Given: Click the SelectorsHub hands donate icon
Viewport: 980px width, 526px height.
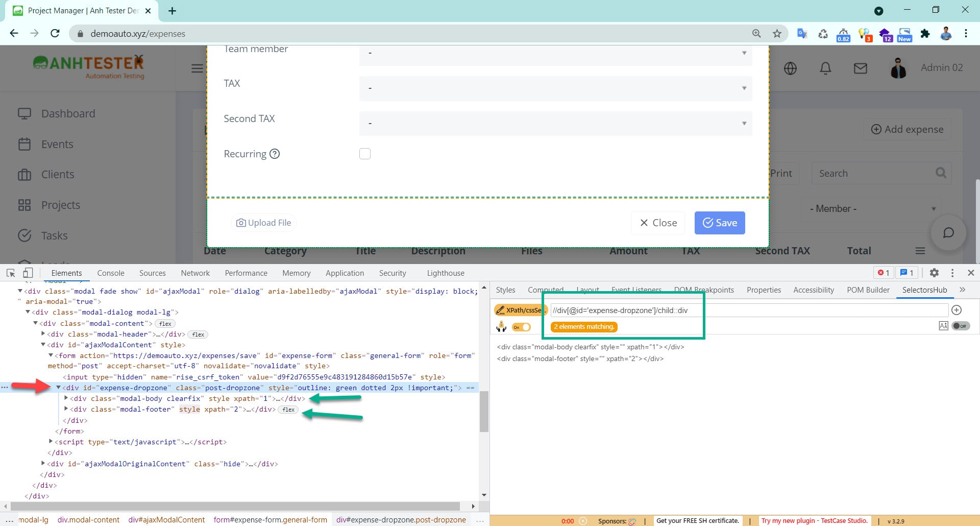Looking at the screenshot, I should click(501, 326).
